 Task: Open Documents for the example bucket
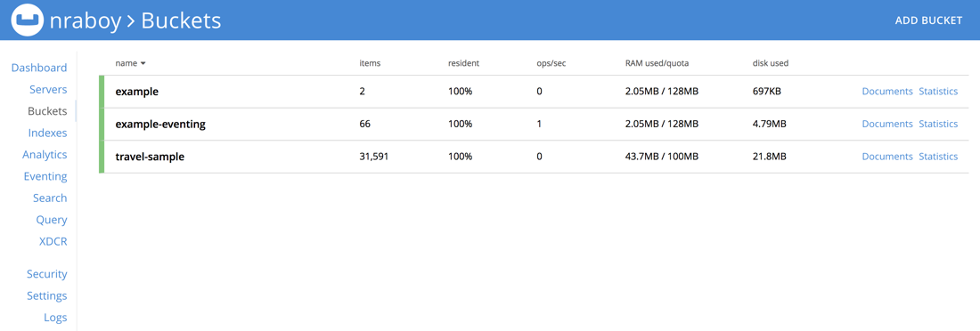(x=887, y=91)
